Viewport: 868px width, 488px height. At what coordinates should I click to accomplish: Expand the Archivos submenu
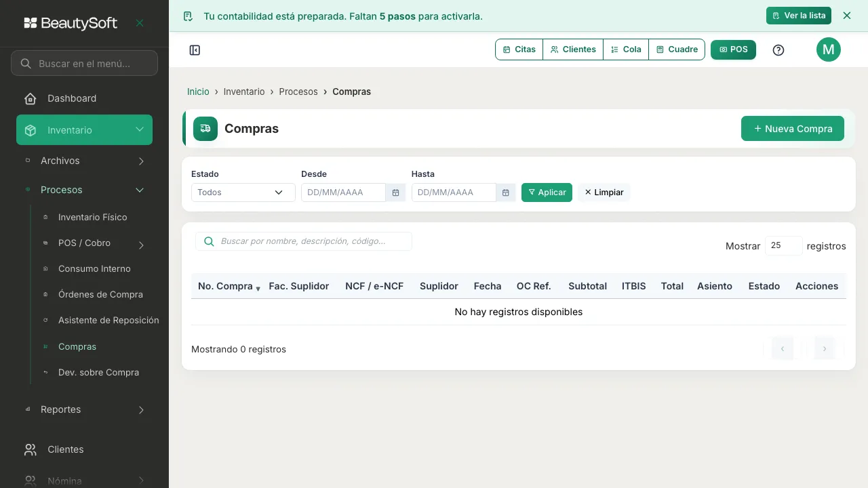[141, 161]
